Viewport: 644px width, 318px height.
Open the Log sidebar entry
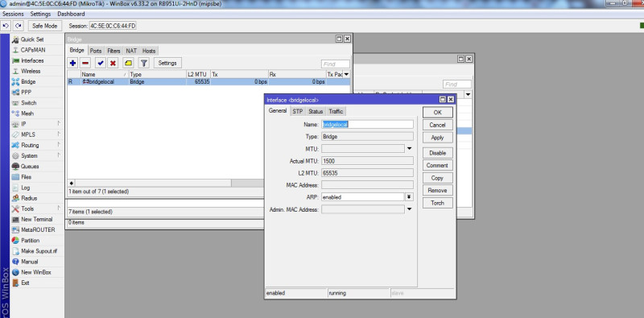25,188
